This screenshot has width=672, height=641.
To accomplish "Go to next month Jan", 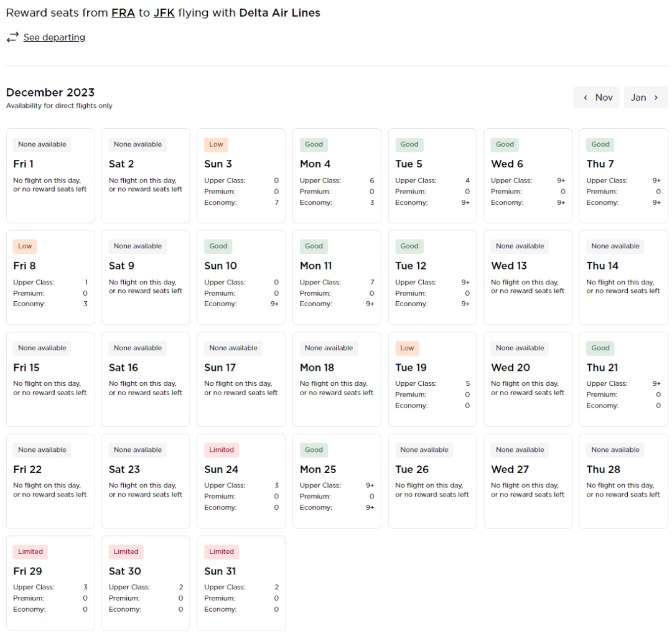I will point(645,98).
